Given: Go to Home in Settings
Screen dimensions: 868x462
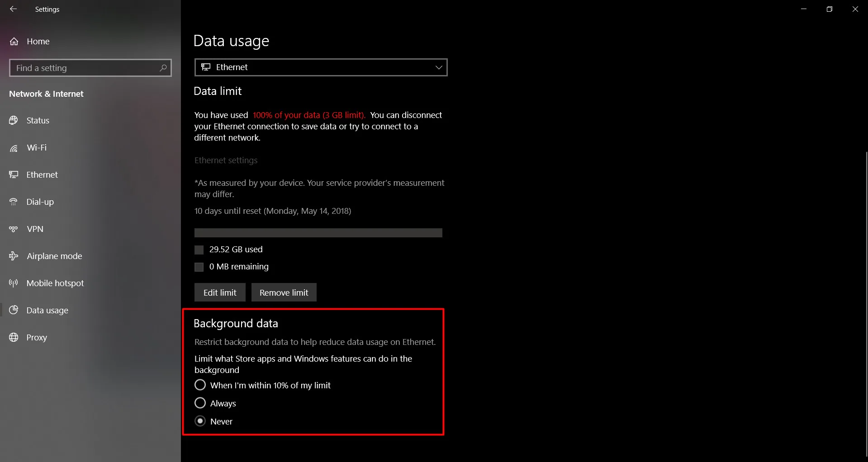Looking at the screenshot, I should click(x=90, y=42).
